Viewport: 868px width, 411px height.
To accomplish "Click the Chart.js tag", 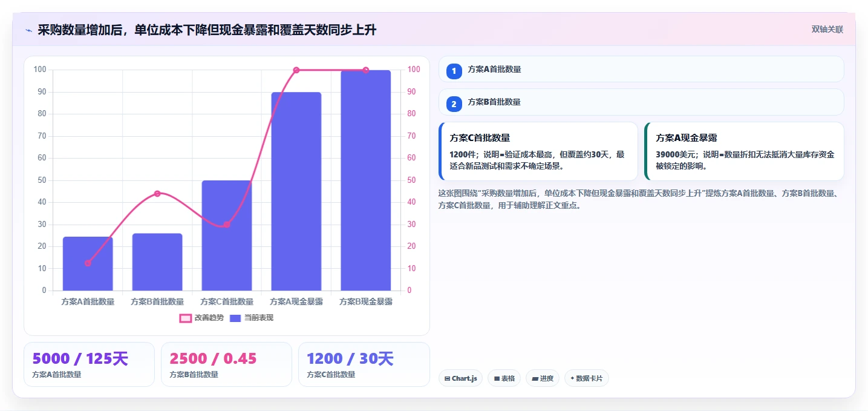I will coord(460,378).
